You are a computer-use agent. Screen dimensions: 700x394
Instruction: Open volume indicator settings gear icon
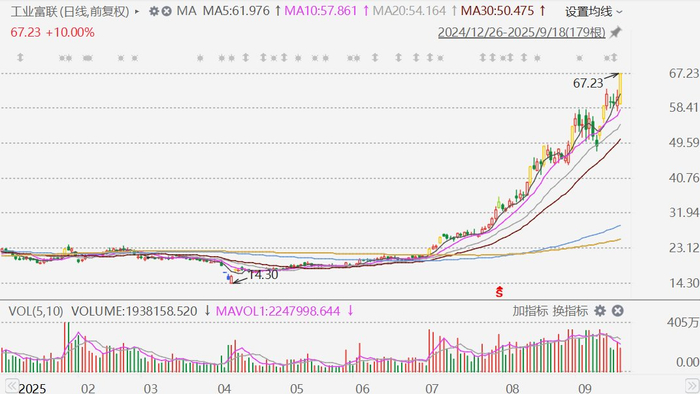click(x=600, y=311)
